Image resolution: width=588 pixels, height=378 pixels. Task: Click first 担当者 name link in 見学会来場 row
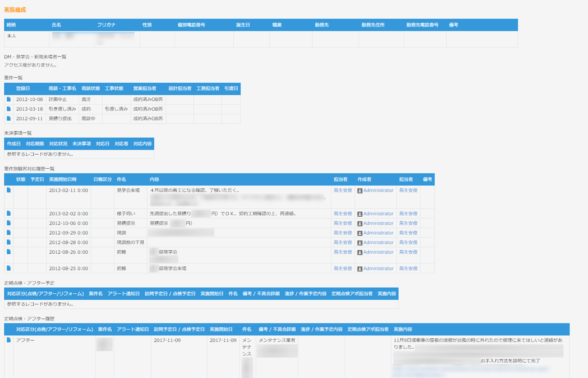(x=342, y=190)
